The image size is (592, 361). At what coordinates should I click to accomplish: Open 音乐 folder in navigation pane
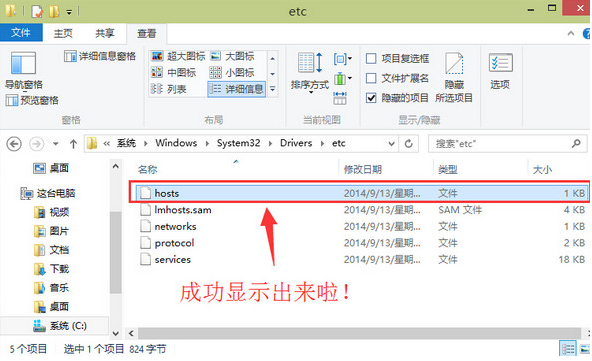click(51, 288)
